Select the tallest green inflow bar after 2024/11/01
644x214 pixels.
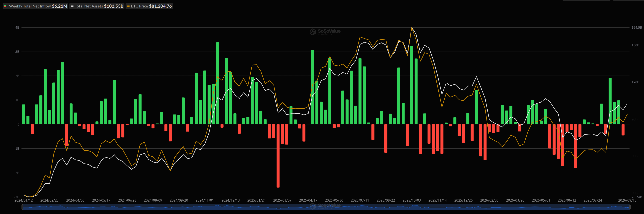[x=218, y=83]
